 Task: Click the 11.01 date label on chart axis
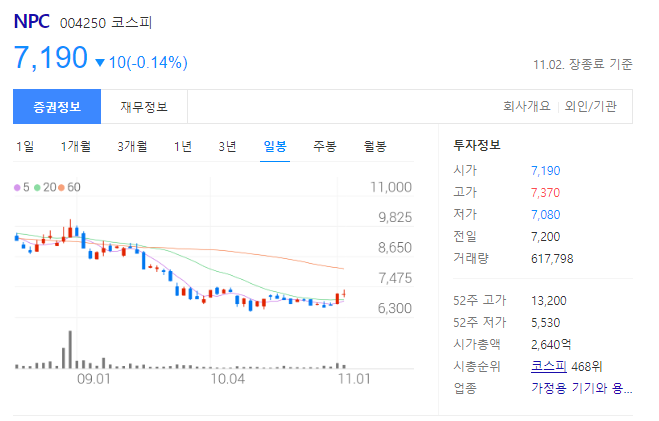pyautogui.click(x=354, y=379)
